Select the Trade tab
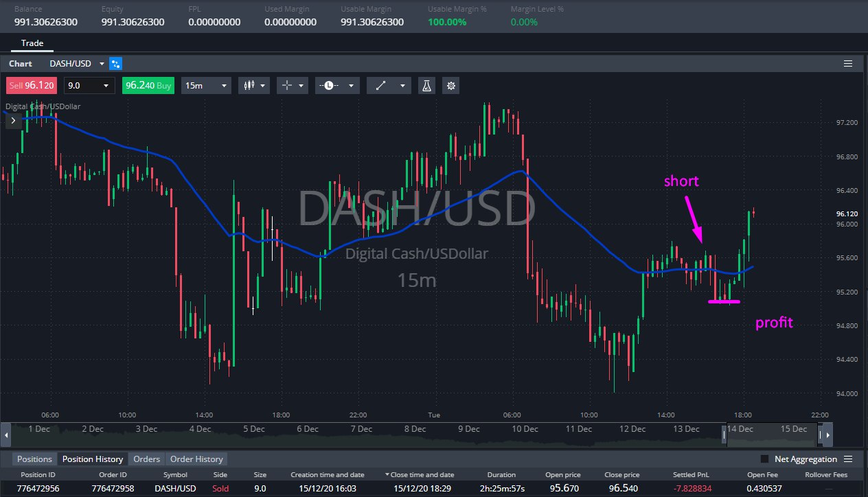The width and height of the screenshot is (868, 497). tap(32, 43)
